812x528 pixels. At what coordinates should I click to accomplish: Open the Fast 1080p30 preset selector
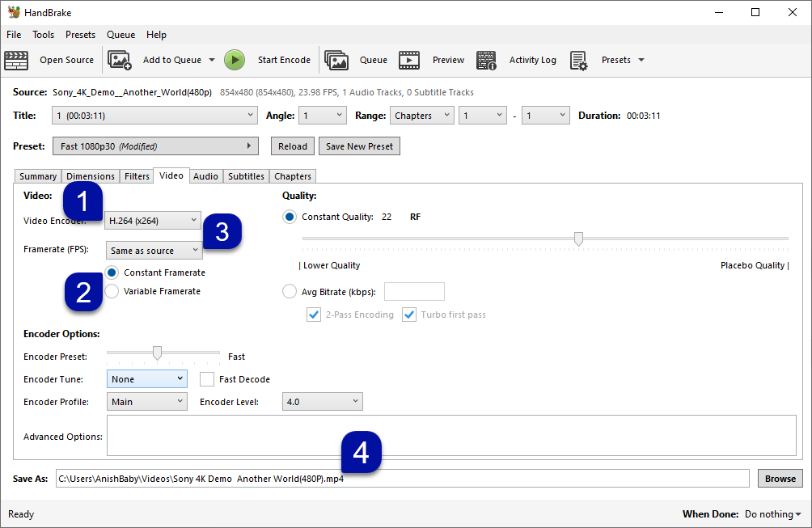(x=155, y=146)
